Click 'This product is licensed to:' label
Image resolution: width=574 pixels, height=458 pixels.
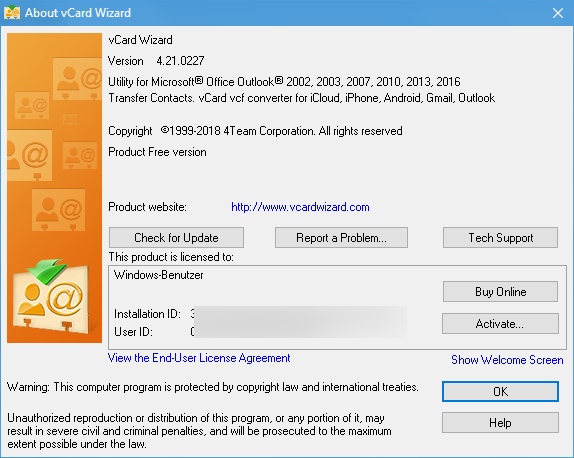tap(171, 257)
